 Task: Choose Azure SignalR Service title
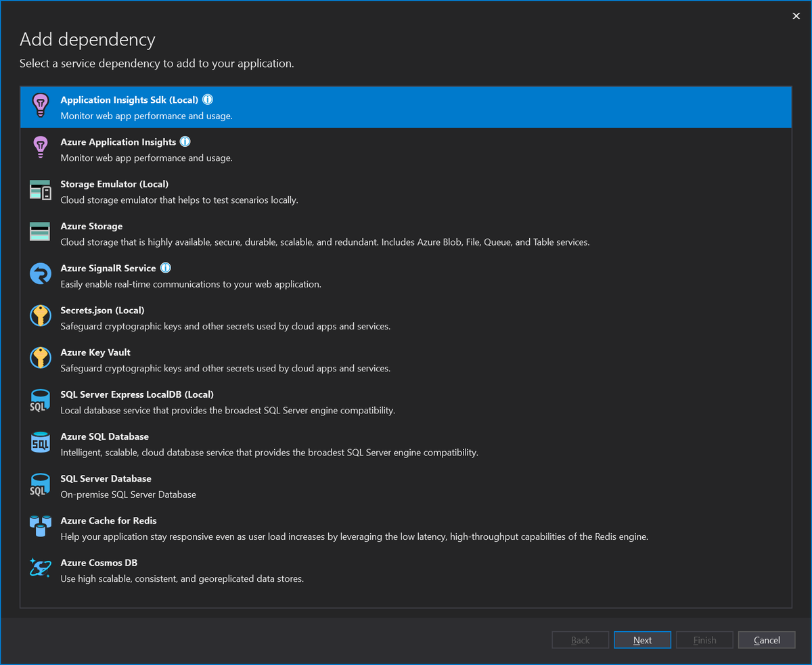108,268
